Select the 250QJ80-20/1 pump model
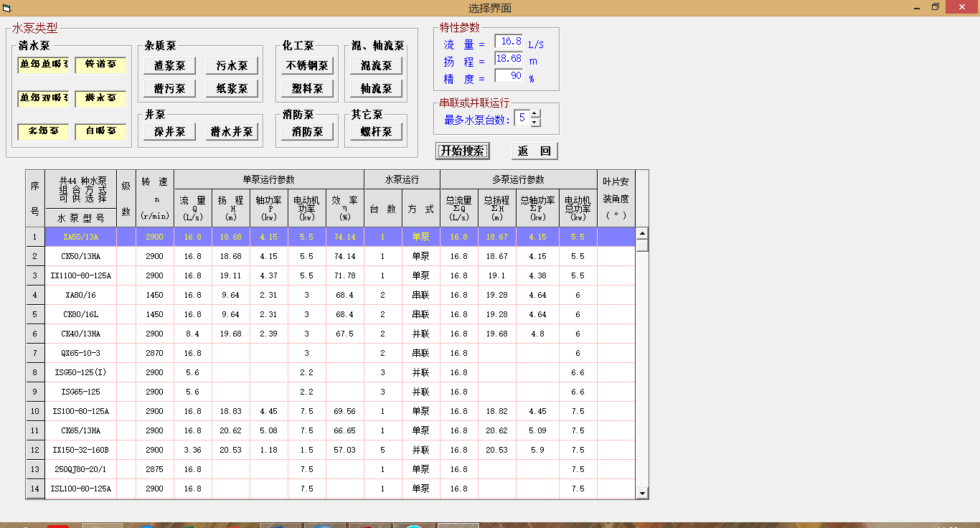Screen dimensions: 980x528 pos(80,469)
